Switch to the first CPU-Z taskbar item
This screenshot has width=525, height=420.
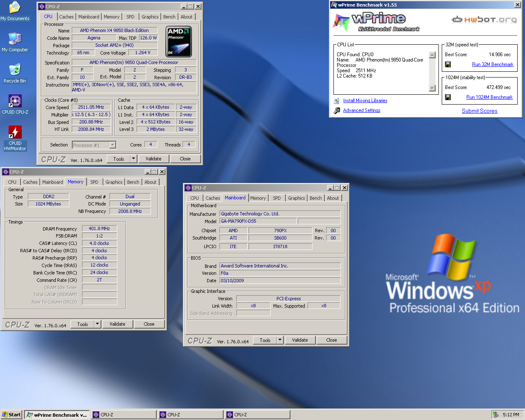(x=124, y=415)
